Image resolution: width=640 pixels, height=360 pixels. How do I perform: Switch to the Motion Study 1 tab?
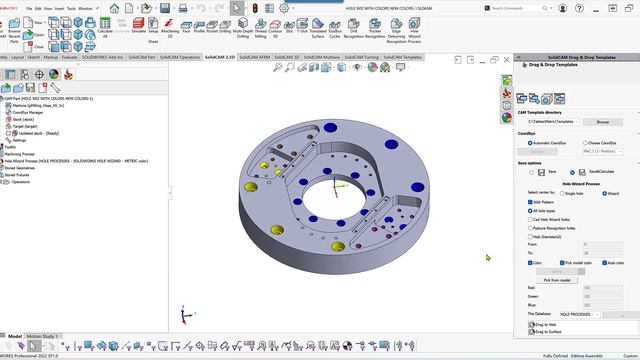42,336
